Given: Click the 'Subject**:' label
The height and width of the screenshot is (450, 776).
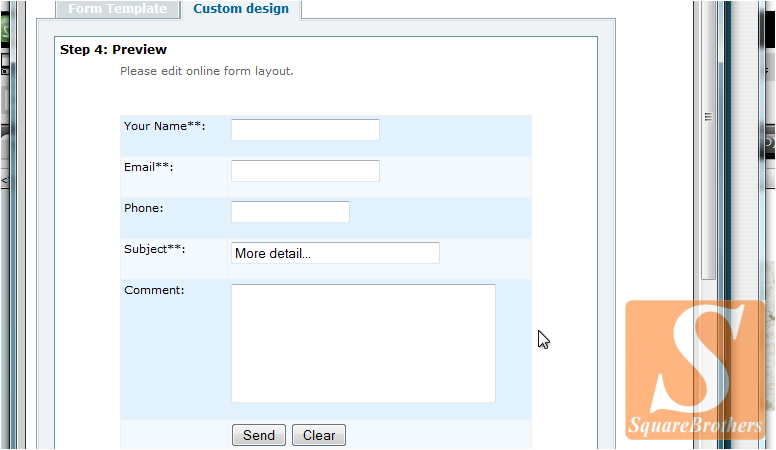Looking at the screenshot, I should click(x=155, y=249).
